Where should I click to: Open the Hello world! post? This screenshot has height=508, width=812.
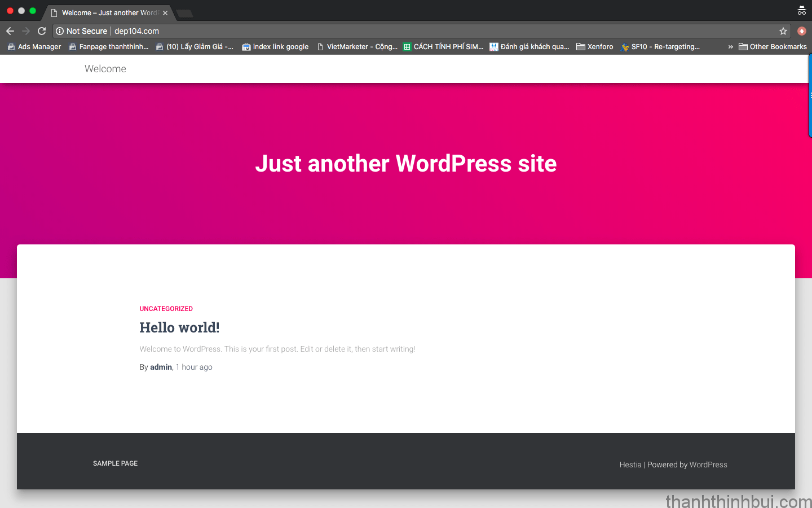coord(179,327)
